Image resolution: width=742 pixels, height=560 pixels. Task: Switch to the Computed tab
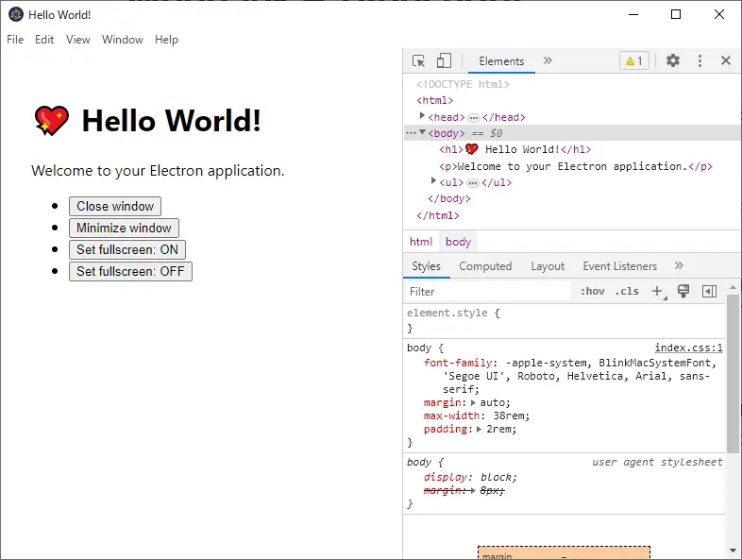[485, 266]
